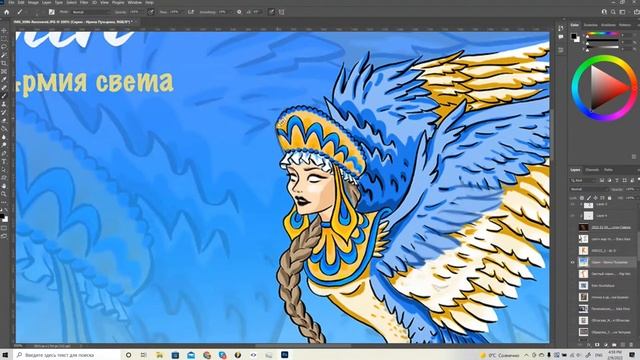
Task: Switch to the Gradients tab
Action: point(608,25)
